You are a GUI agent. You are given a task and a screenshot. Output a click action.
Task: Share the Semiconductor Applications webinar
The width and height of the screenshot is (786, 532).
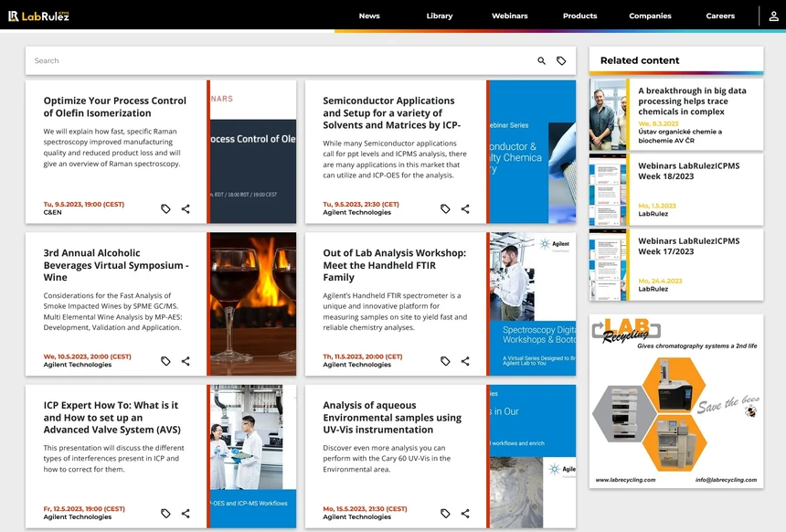coord(465,208)
